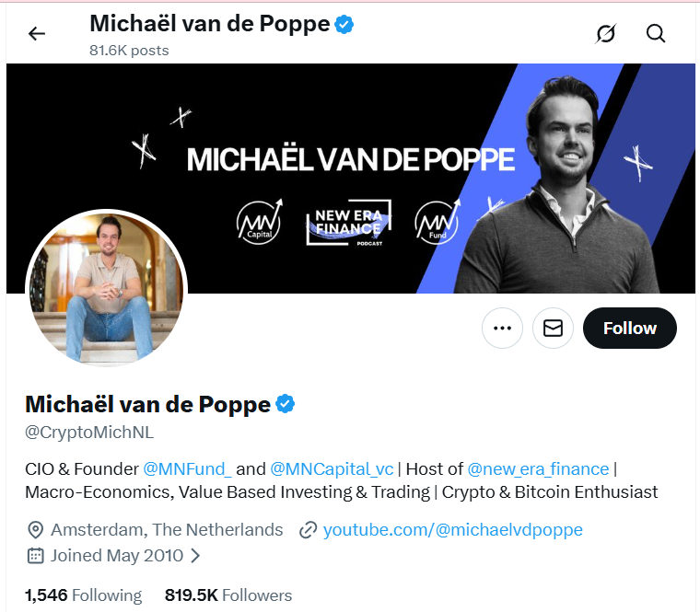This screenshot has height=612, width=700.
Task: Visit the youtube.com/@michaelvdpoppe link
Action: coord(452,530)
